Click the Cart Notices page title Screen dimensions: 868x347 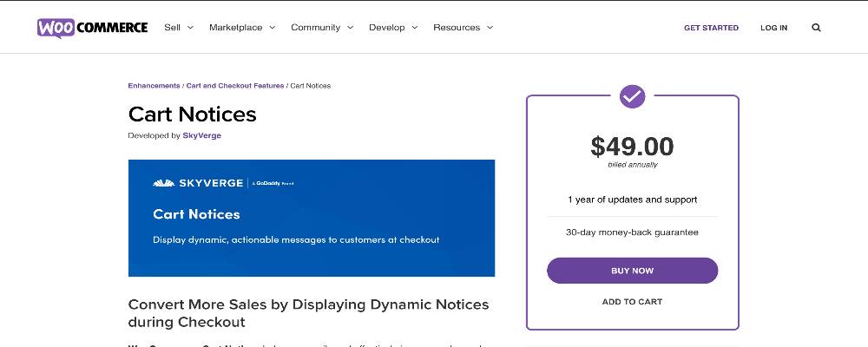(x=192, y=114)
